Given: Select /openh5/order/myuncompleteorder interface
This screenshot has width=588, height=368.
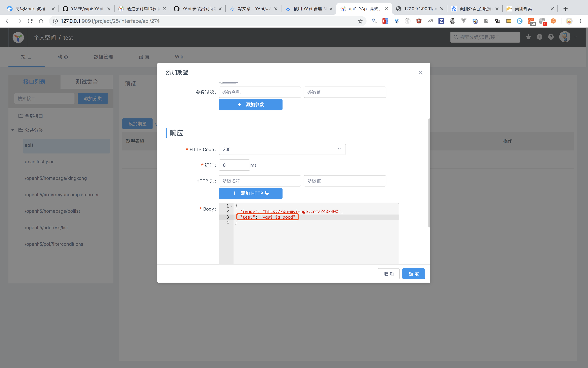Looking at the screenshot, I should tap(62, 195).
